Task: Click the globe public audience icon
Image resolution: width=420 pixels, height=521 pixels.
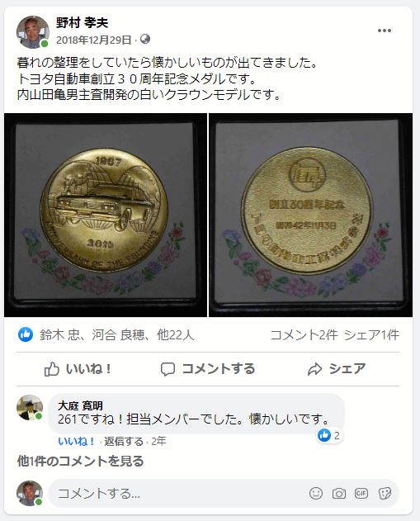Action: (145, 39)
